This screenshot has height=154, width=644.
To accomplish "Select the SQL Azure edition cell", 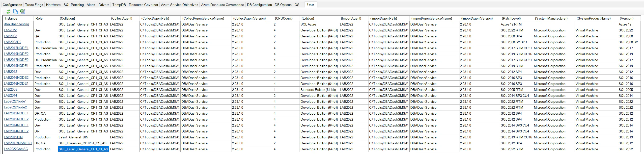I will 319,25.
